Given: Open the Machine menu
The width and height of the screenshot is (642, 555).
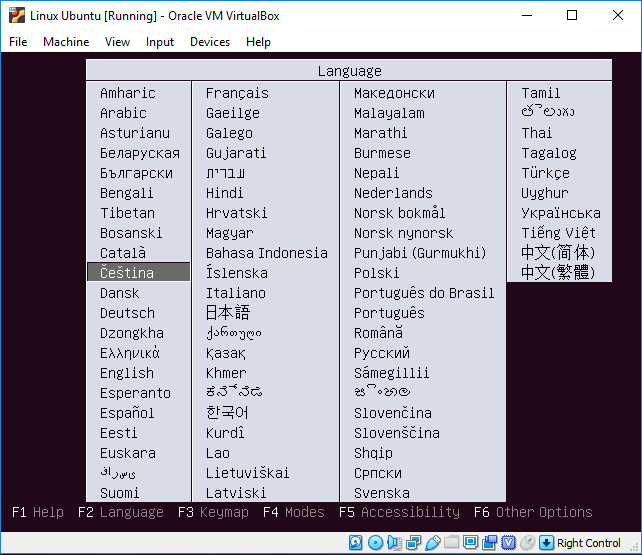Looking at the screenshot, I should pyautogui.click(x=66, y=42).
